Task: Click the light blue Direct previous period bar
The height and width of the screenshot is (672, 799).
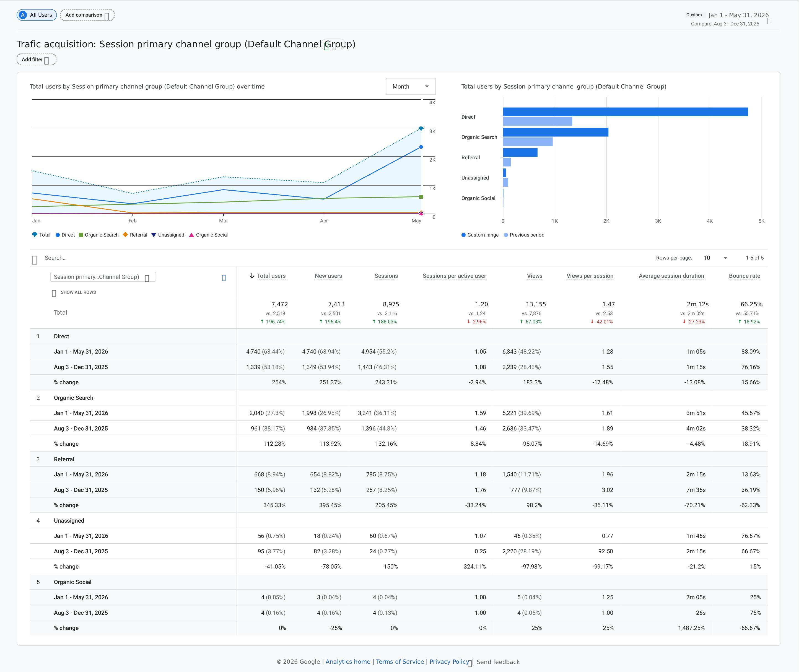Action: coord(538,121)
